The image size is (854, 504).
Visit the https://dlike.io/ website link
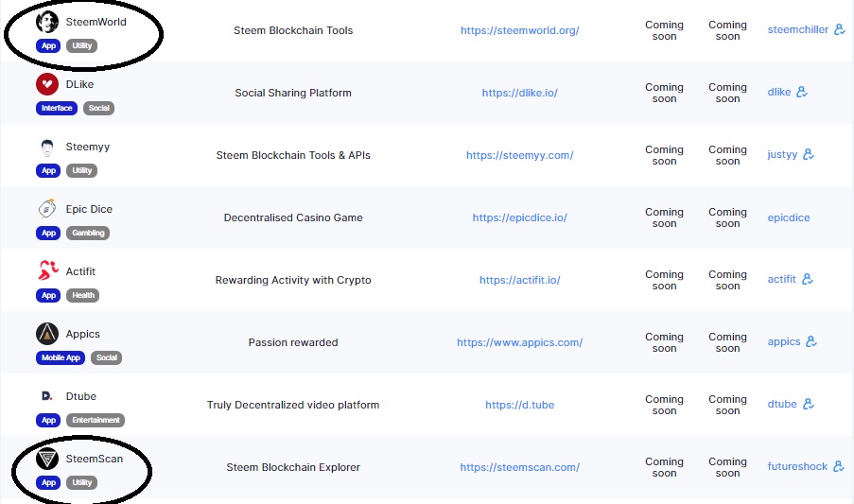(x=519, y=93)
